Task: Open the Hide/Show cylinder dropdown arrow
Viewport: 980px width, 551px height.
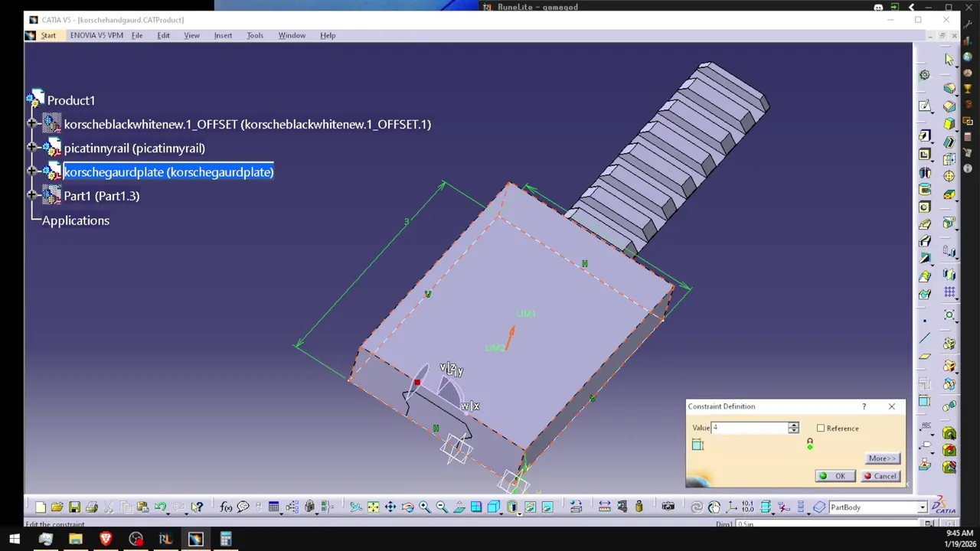Action: [x=519, y=514]
